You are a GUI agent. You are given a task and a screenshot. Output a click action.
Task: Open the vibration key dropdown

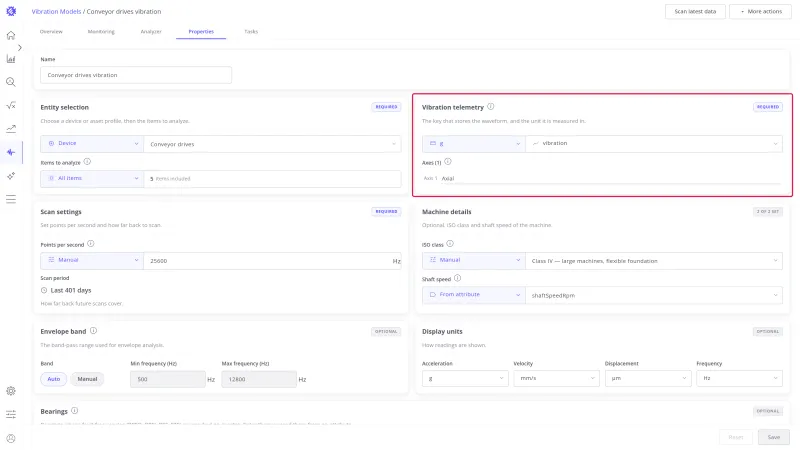pyautogui.click(x=654, y=143)
